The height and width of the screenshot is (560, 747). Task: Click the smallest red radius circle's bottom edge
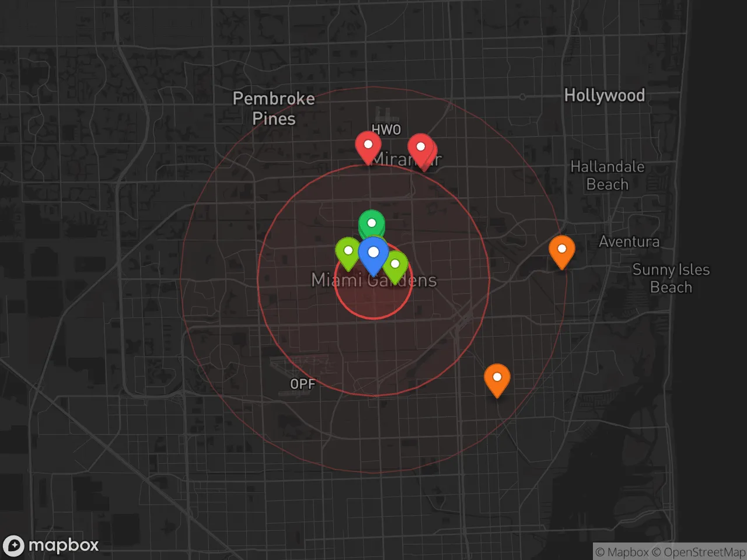click(373, 319)
